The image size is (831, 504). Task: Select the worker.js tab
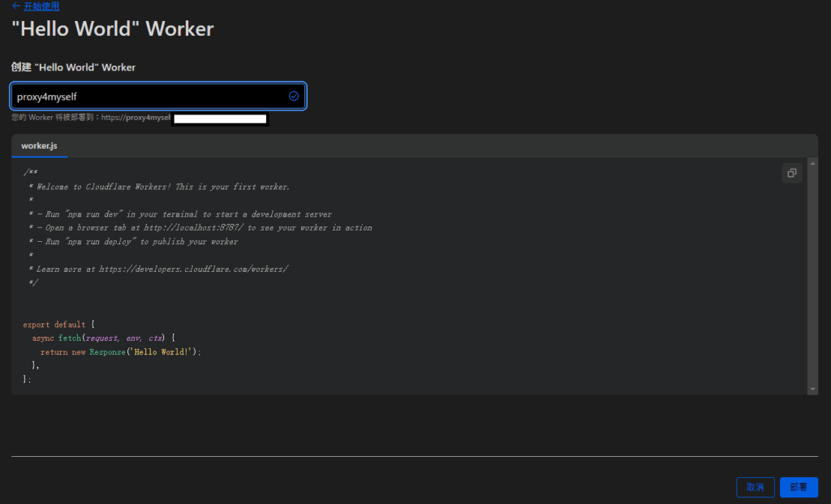coord(39,146)
